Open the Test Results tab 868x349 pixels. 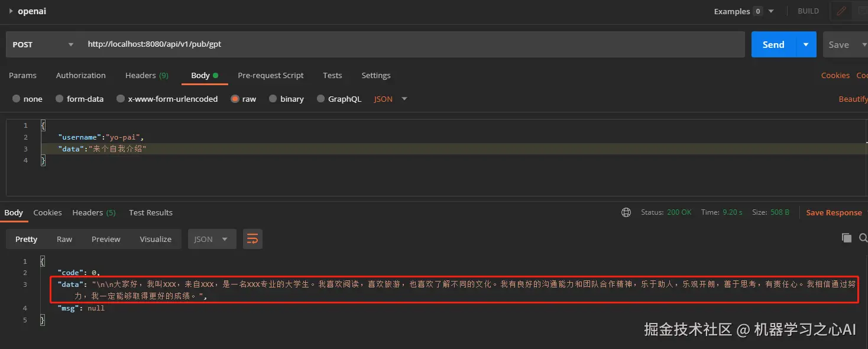151,212
